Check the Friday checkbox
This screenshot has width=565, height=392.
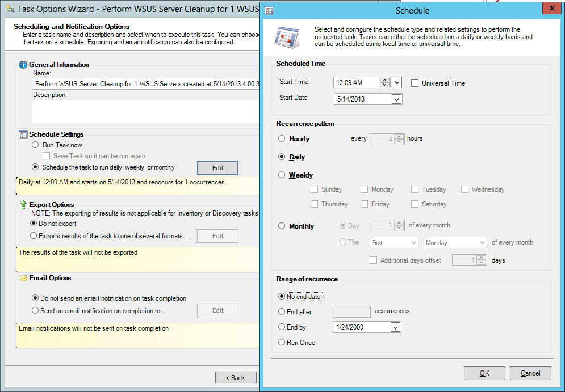pos(365,204)
